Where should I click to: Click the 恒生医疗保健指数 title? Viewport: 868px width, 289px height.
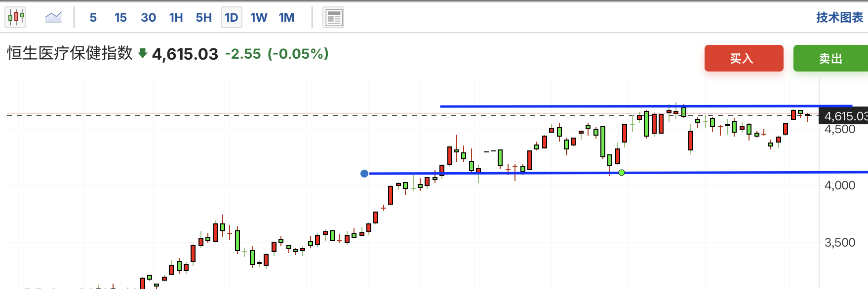coord(70,53)
